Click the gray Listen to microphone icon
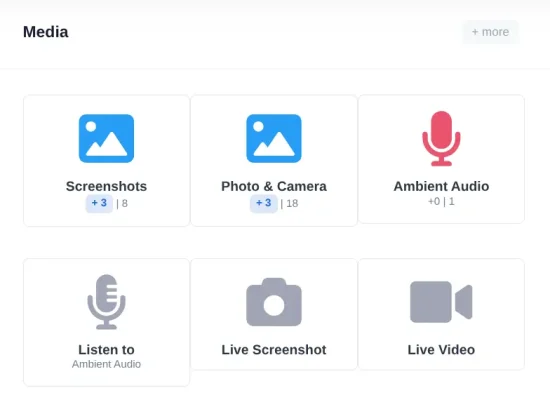This screenshot has height=409, width=550. tap(106, 302)
